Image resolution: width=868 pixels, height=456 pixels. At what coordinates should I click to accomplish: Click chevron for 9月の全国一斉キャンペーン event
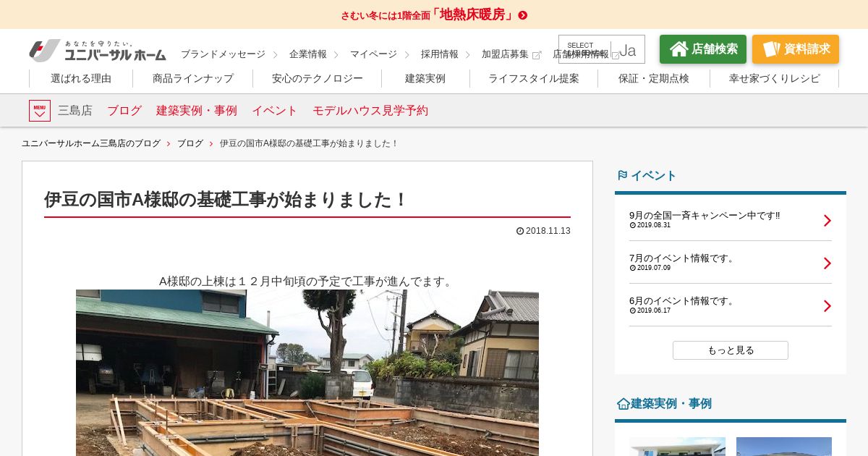coord(827,221)
